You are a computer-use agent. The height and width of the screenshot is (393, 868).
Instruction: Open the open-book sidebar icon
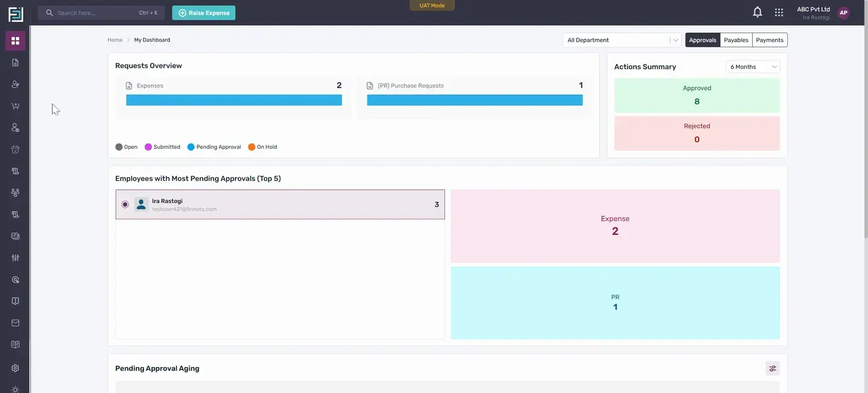[15, 345]
